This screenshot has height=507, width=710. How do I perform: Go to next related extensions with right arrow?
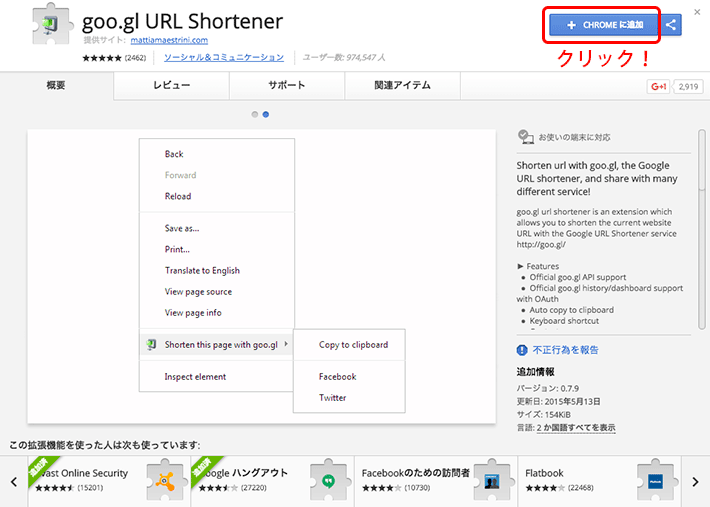[696, 482]
